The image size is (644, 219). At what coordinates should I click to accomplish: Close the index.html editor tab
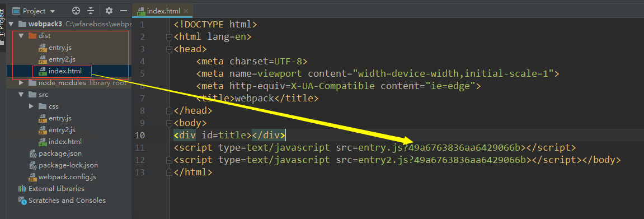point(186,11)
